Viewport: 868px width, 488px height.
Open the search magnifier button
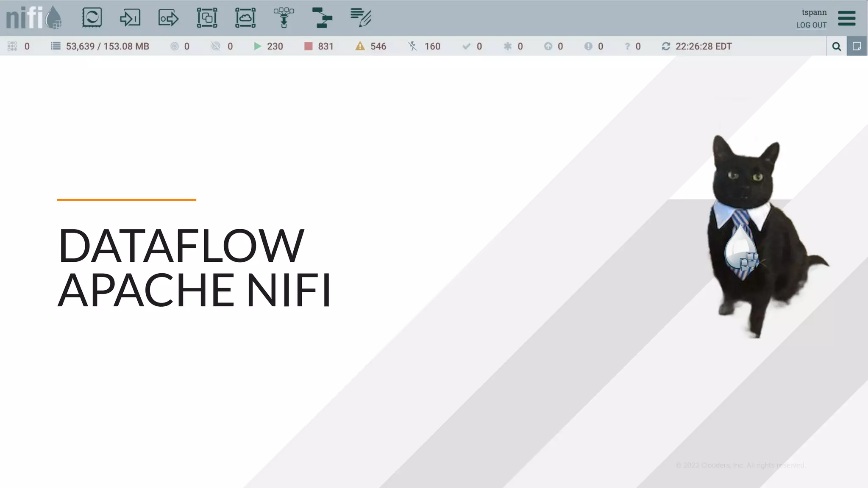pyautogui.click(x=837, y=46)
